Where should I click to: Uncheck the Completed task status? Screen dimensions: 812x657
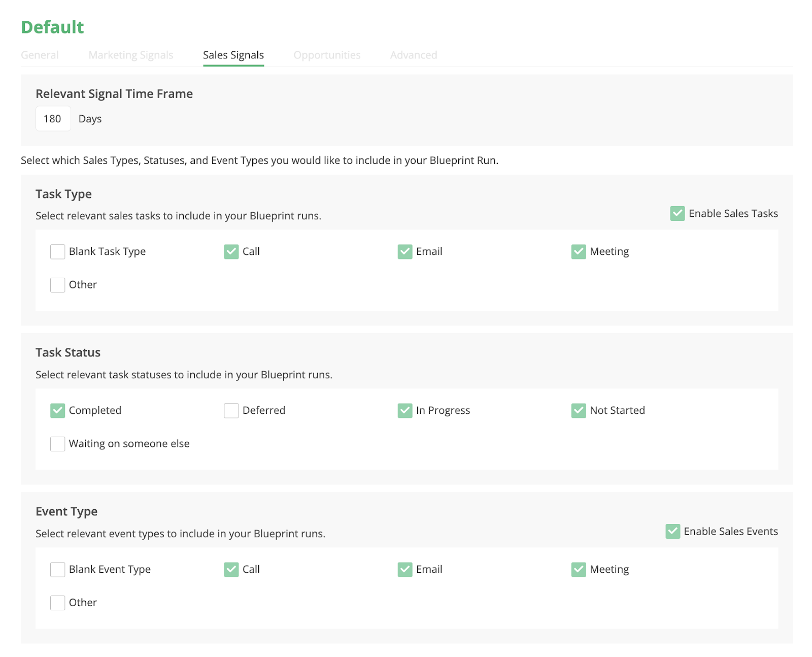(58, 411)
